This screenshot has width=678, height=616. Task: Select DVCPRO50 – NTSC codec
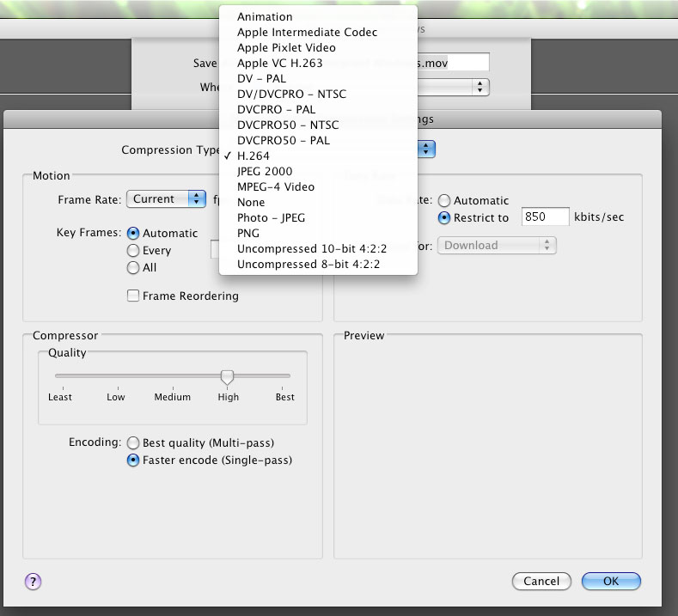[x=318, y=125]
